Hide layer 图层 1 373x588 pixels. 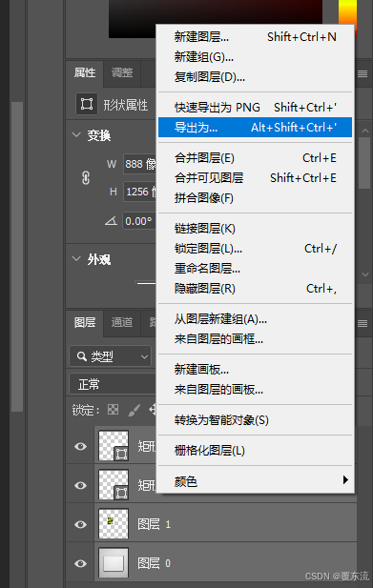[80, 524]
